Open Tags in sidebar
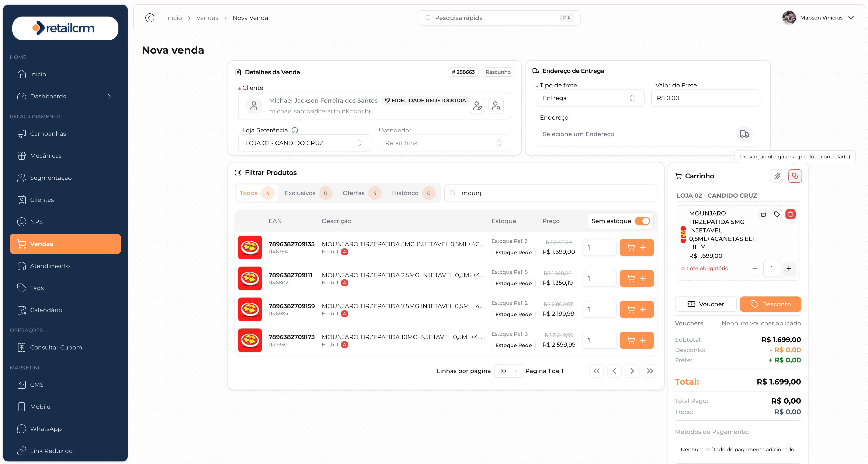This screenshot has height=464, width=868. pos(65,288)
